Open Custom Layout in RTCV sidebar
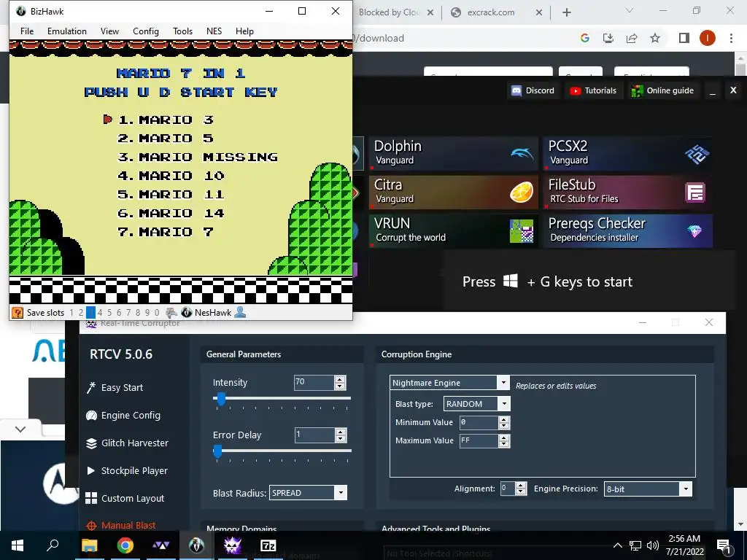747x560 pixels. coord(125,498)
